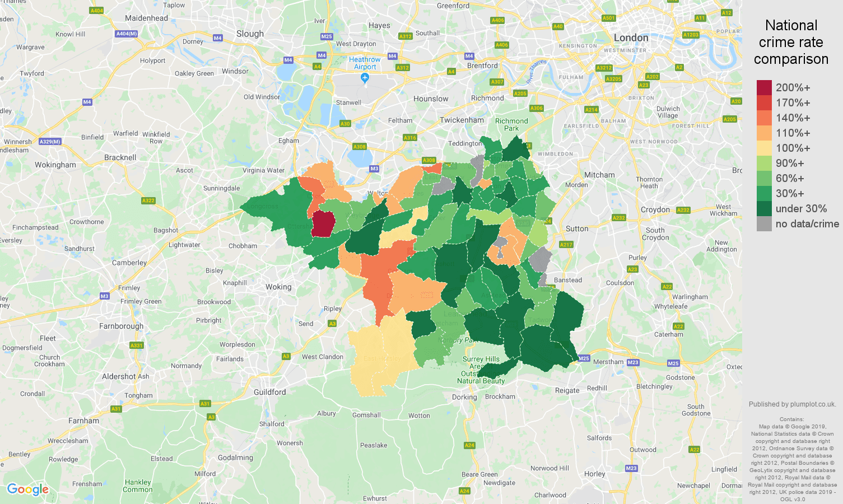843x504 pixels.
Task: Click the A3 road shield near Send
Action: pyautogui.click(x=332, y=324)
